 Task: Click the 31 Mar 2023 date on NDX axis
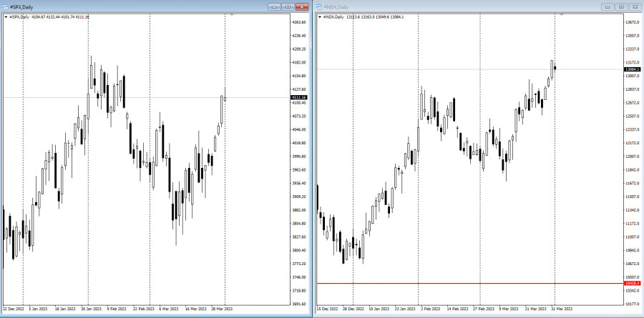(562, 309)
